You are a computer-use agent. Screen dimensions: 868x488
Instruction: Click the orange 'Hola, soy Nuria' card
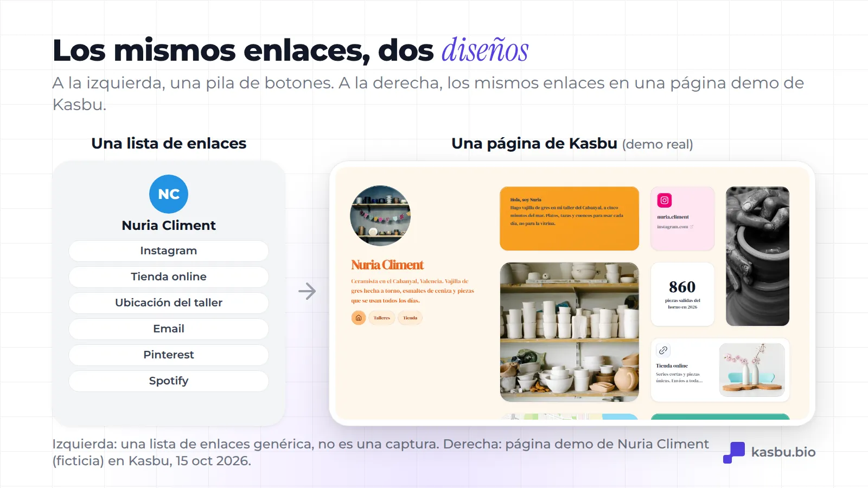(569, 219)
